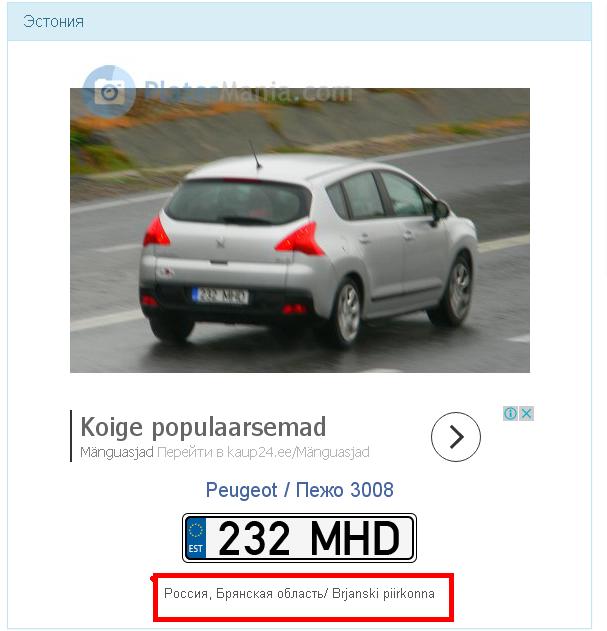Click the PlatesMania camera logo icon
Screen dimensions: 607x631
click(x=109, y=91)
